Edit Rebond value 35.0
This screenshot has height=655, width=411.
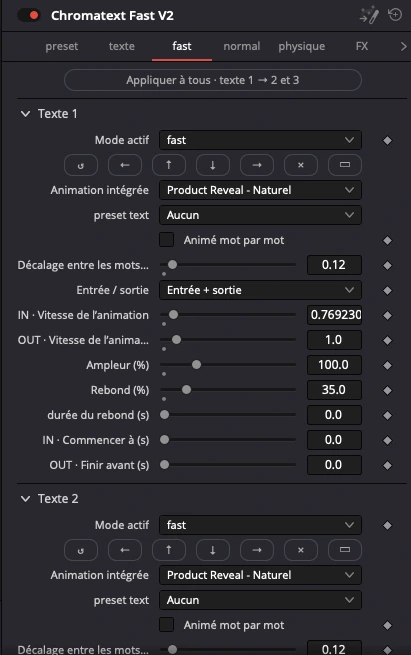(334, 390)
